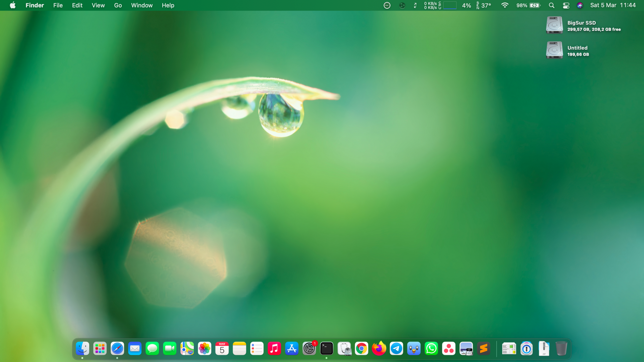The height and width of the screenshot is (362, 644).
Task: Click the date and time clock
Action: pos(613,5)
